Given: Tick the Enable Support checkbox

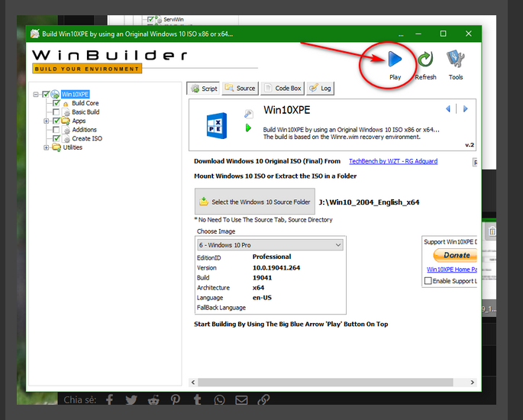Looking at the screenshot, I should 428,281.
